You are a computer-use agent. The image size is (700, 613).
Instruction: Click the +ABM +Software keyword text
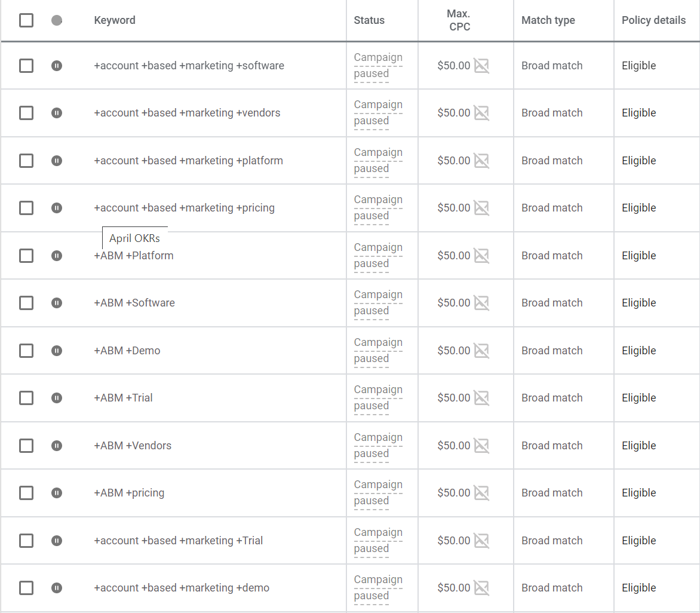click(134, 303)
